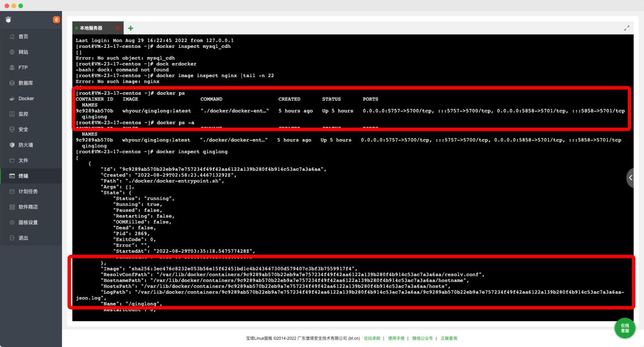Open 在线客服 online support button

(625, 328)
